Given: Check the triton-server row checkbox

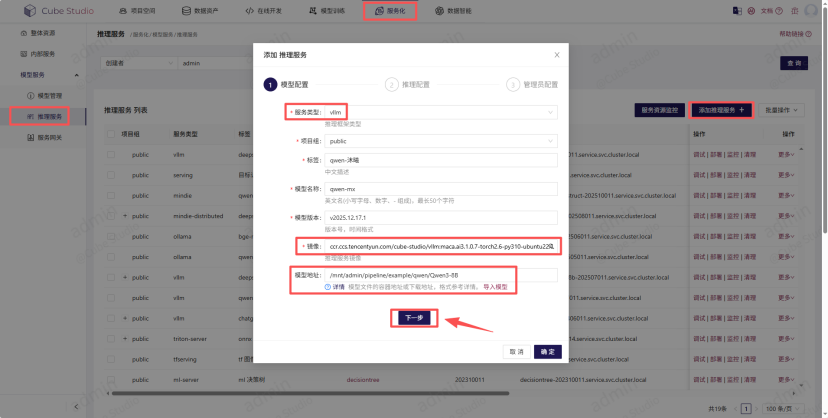Looking at the screenshot, I should 111,339.
